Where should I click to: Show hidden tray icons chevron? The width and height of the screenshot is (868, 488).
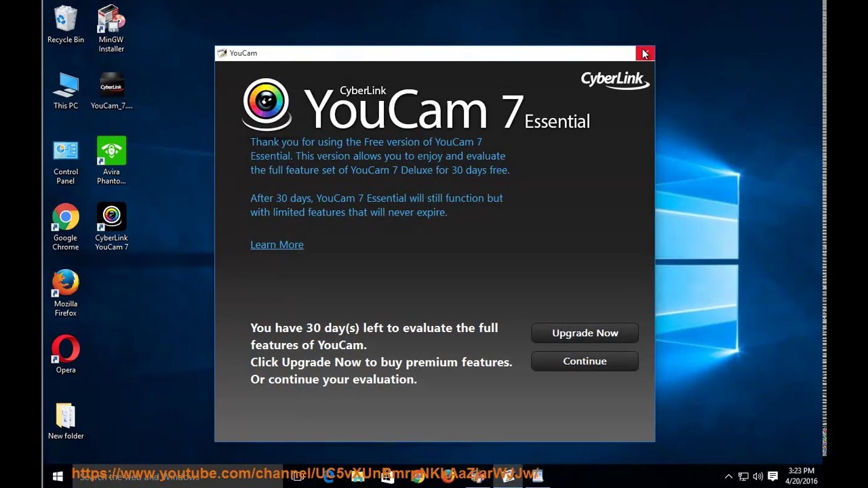pos(728,476)
